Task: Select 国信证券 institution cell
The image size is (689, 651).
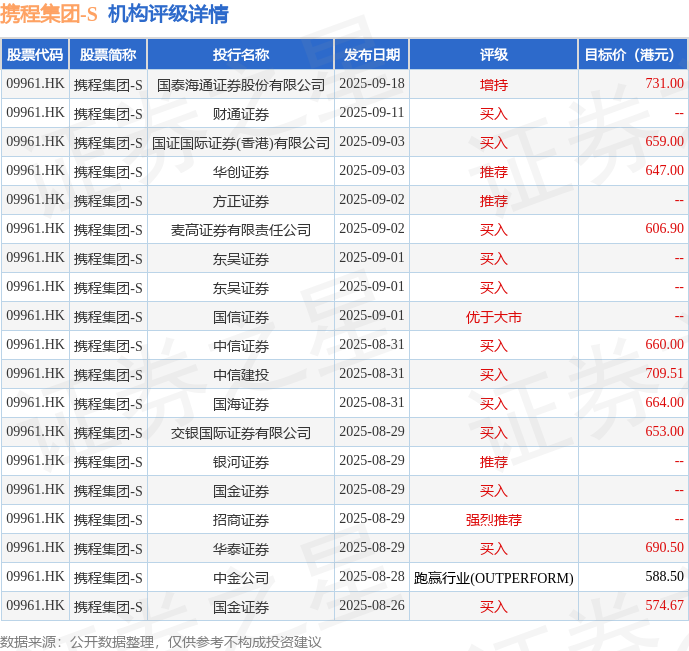Action: [x=241, y=317]
